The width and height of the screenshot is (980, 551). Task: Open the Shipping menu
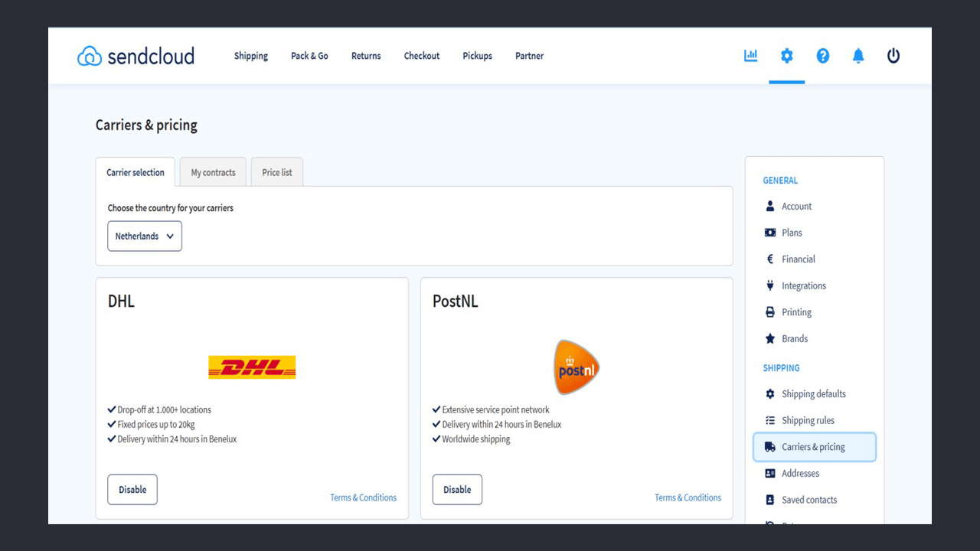(251, 56)
